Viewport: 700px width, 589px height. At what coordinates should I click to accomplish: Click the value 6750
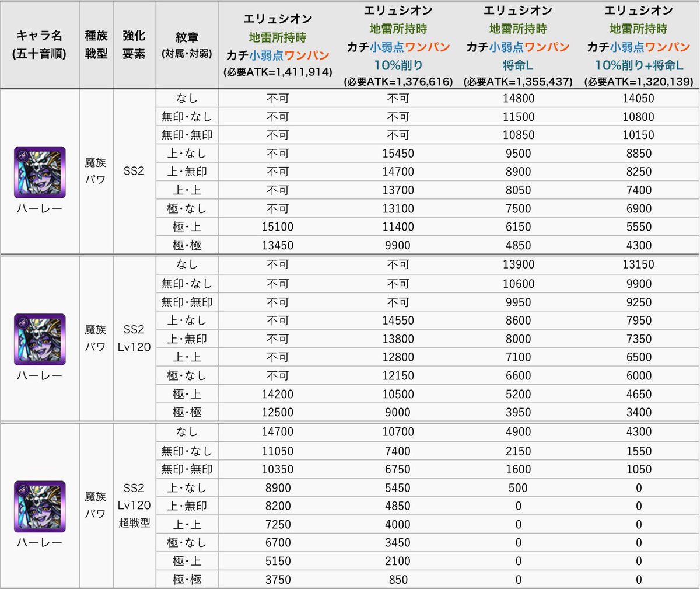click(x=398, y=469)
